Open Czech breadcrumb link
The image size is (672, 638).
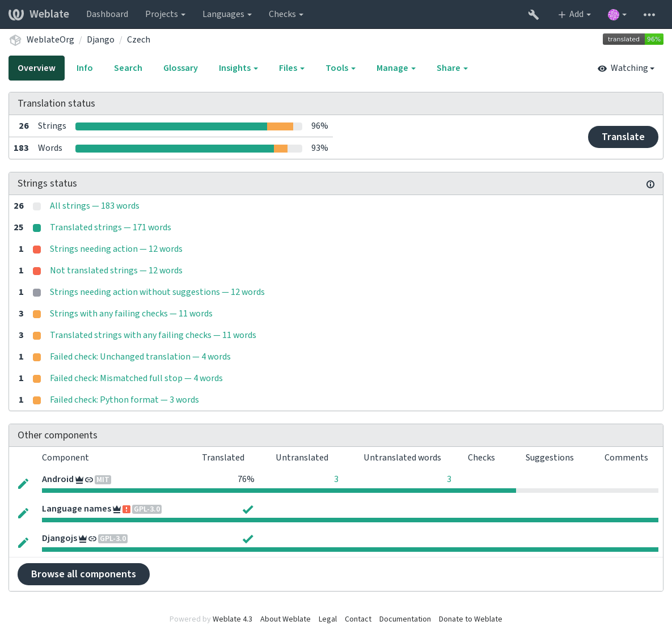click(x=138, y=40)
